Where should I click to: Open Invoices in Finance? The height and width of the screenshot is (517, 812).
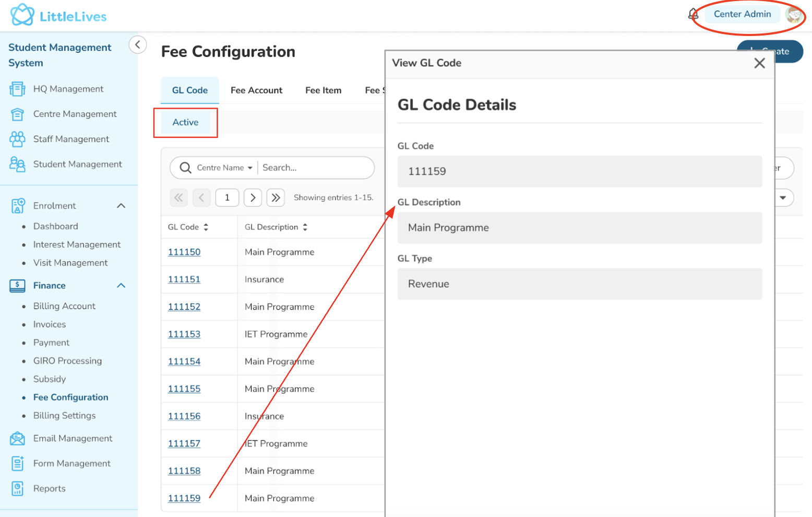pyautogui.click(x=50, y=324)
